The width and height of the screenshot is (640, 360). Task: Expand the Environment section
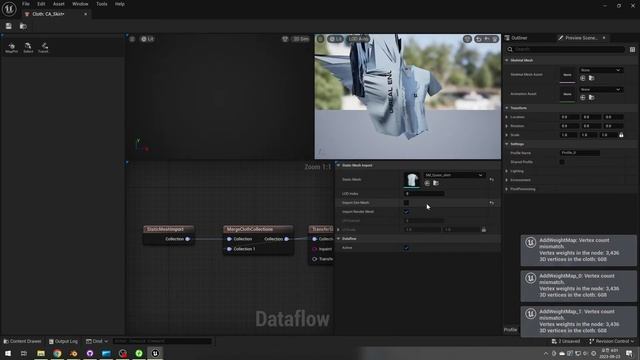pyautogui.click(x=507, y=180)
